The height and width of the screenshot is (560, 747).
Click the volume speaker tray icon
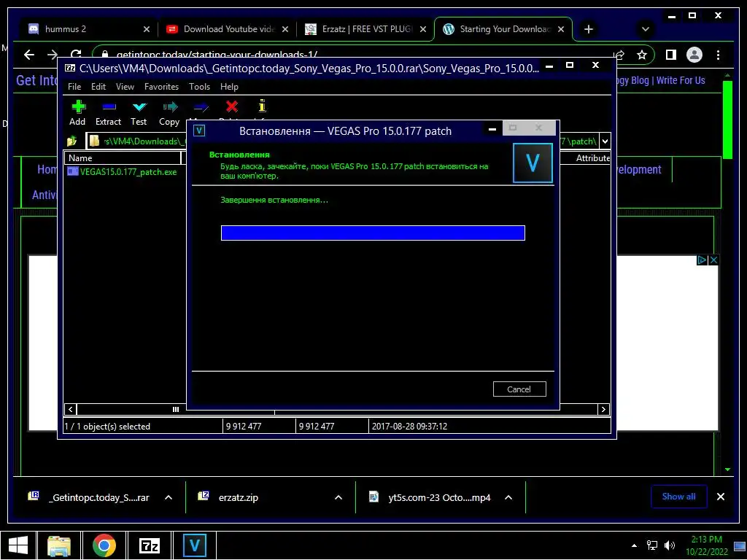pos(670,545)
